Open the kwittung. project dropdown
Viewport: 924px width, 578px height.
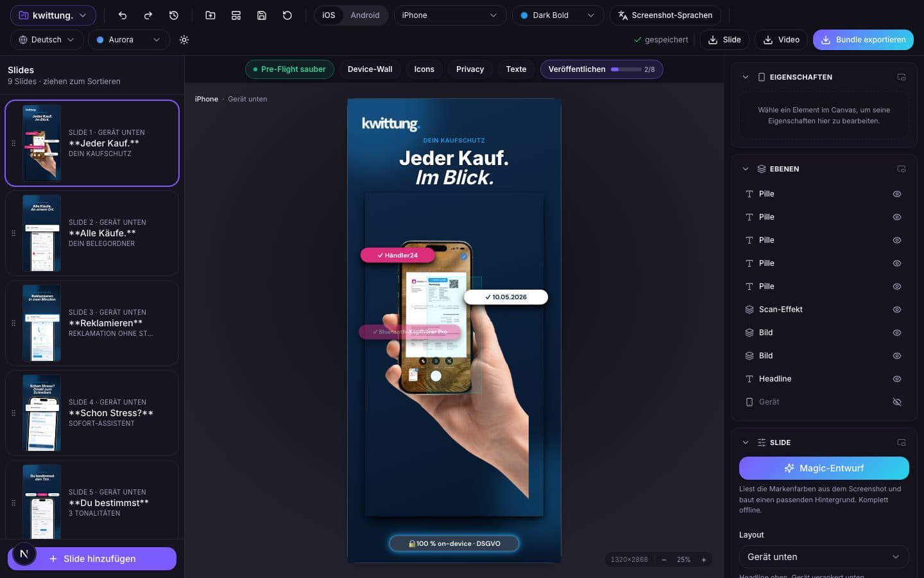click(53, 15)
